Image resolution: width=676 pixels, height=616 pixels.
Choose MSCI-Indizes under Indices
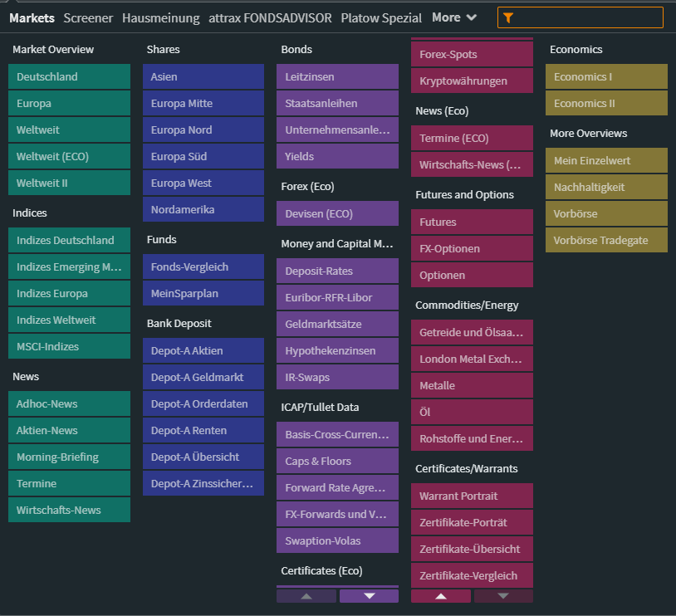(x=69, y=346)
